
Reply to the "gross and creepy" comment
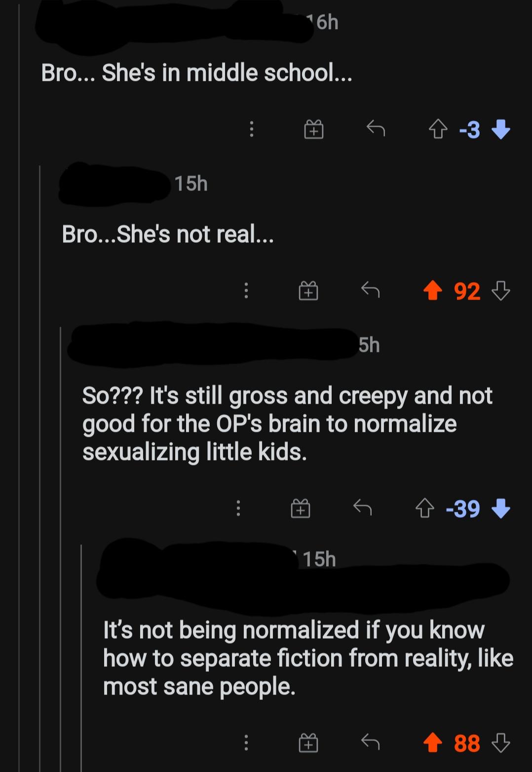(x=363, y=507)
